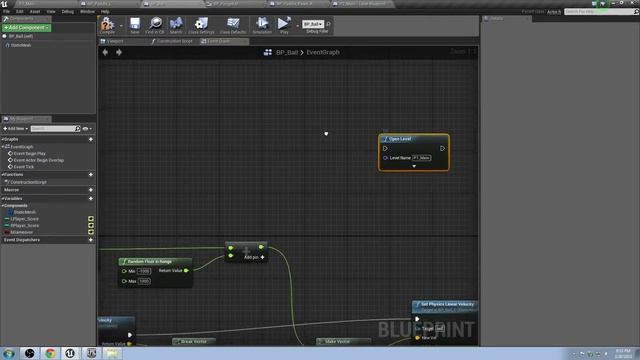
Task: Click the Event Dispatchers plus icon
Action: coord(91,240)
